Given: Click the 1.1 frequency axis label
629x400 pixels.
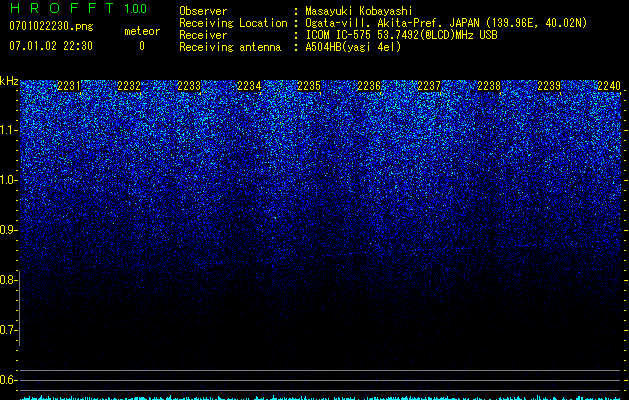Looking at the screenshot, I should (x=7, y=130).
